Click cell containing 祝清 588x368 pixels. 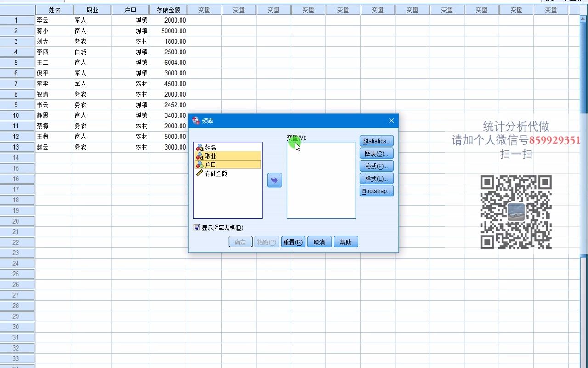click(x=54, y=94)
